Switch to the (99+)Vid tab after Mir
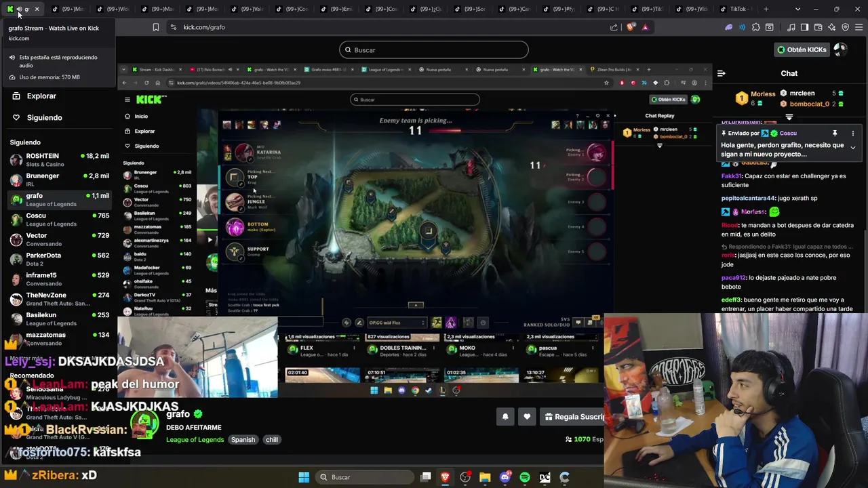 point(112,9)
